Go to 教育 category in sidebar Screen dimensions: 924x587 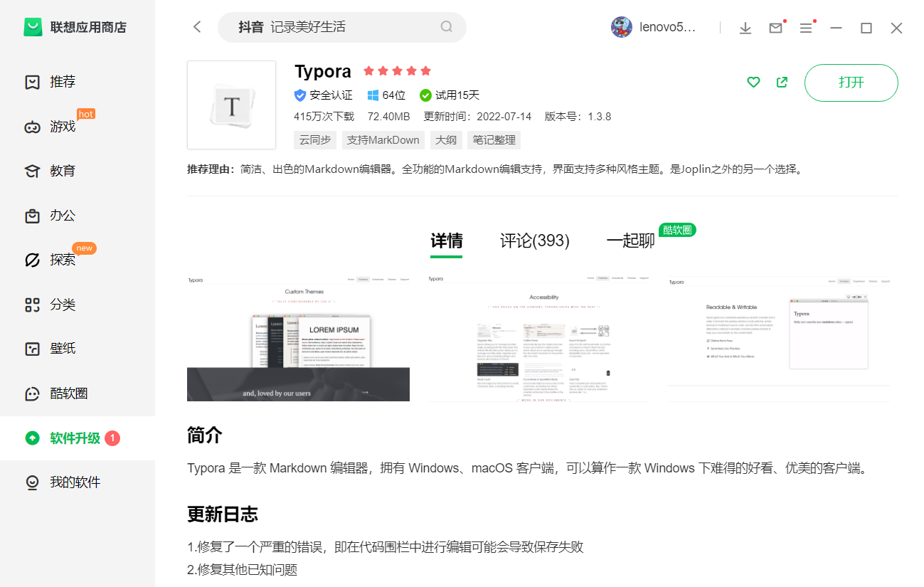click(78, 171)
